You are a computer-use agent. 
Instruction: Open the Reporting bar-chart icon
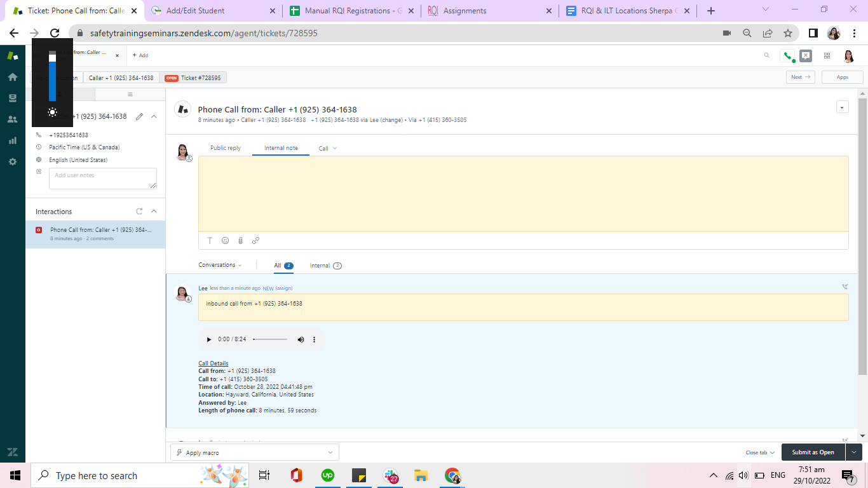point(12,140)
